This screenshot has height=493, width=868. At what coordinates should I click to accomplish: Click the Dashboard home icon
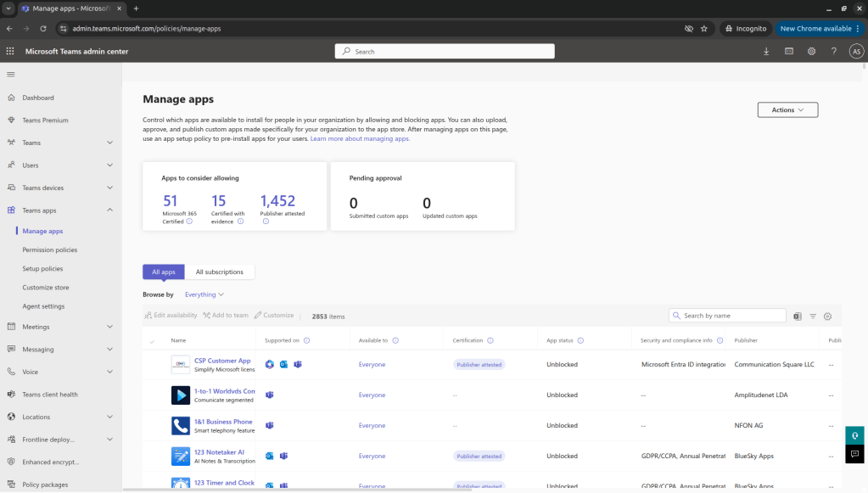(11, 98)
